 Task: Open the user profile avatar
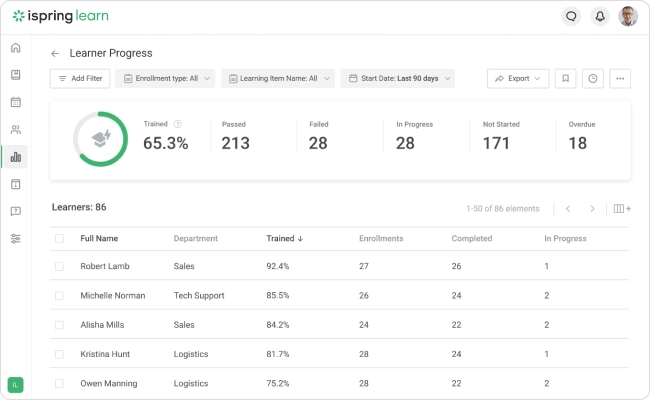(x=628, y=16)
